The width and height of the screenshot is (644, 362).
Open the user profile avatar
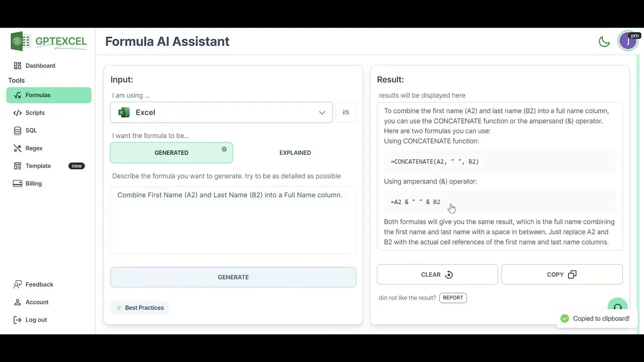(628, 41)
